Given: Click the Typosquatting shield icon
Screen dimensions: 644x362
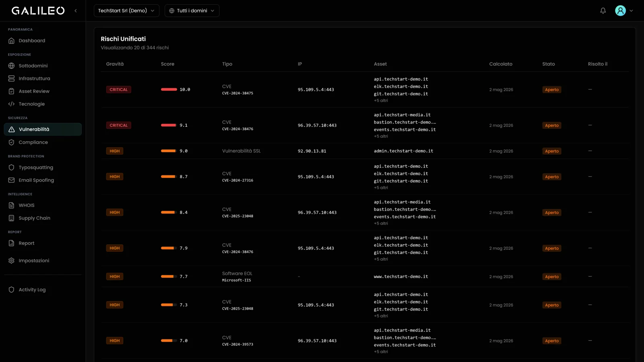Looking at the screenshot, I should (11, 167).
